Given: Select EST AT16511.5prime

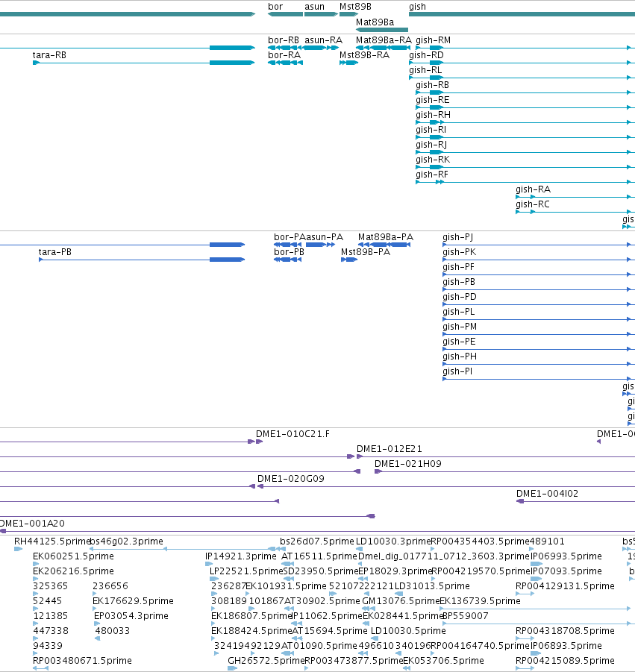Looking at the screenshot, I should (x=319, y=556).
